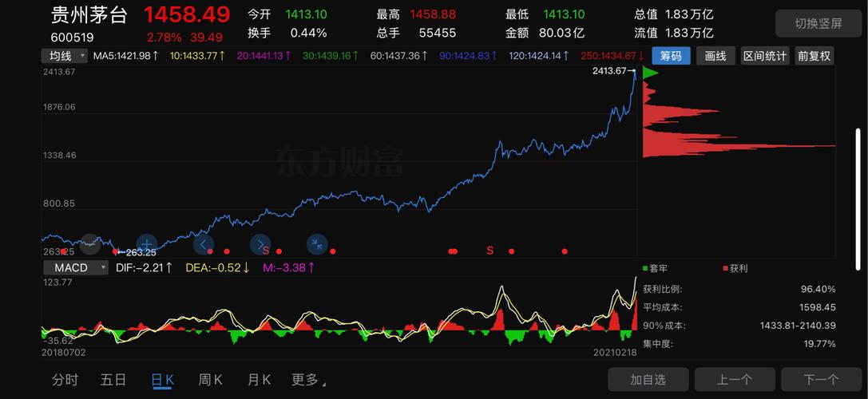Click the 2.78% change percentage
This screenshot has height=399, width=868.
tap(164, 38)
